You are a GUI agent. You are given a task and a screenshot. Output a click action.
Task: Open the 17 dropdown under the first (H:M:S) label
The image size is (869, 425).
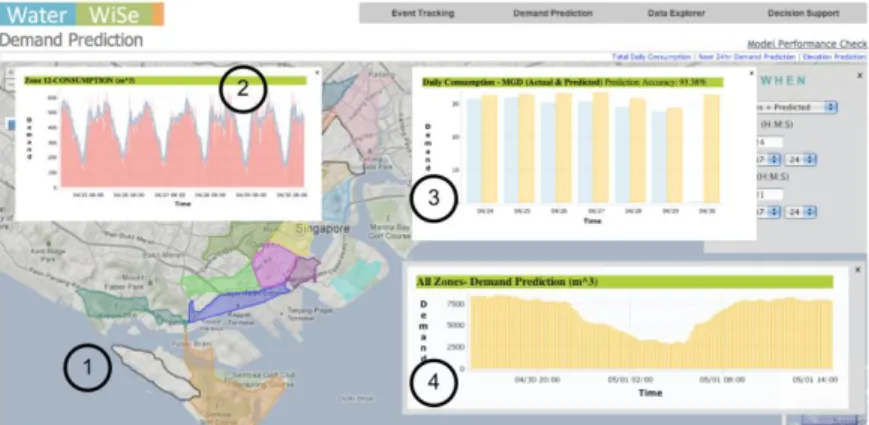769,160
